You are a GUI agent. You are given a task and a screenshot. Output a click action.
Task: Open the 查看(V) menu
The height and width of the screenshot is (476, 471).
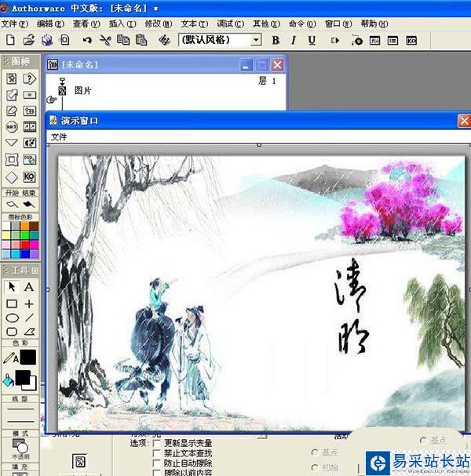click(86, 24)
